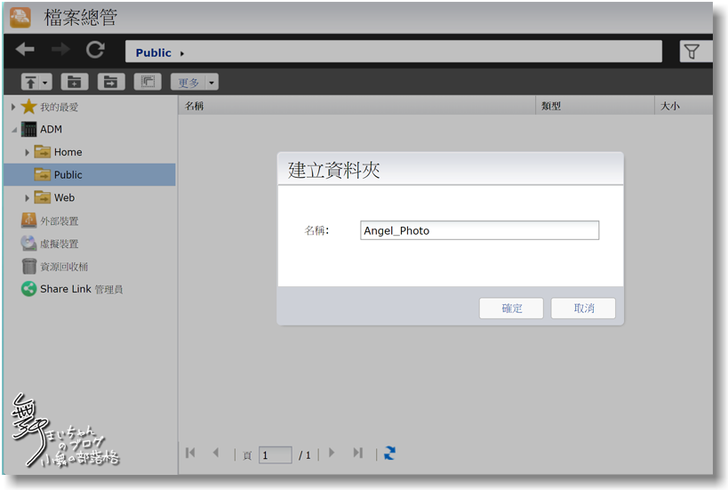Open the filter funnel icon
The height and width of the screenshot is (490, 728).
point(692,52)
